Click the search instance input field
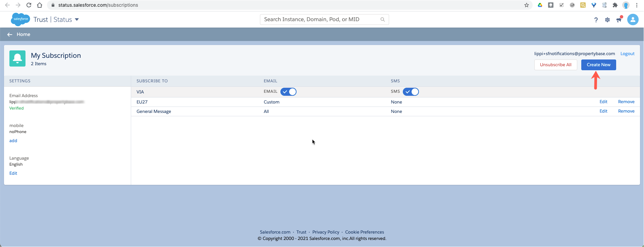 pyautogui.click(x=324, y=19)
